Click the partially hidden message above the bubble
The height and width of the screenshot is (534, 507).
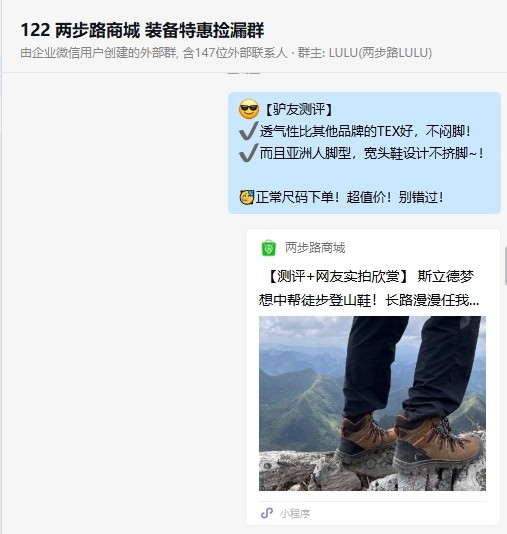tap(244, 73)
